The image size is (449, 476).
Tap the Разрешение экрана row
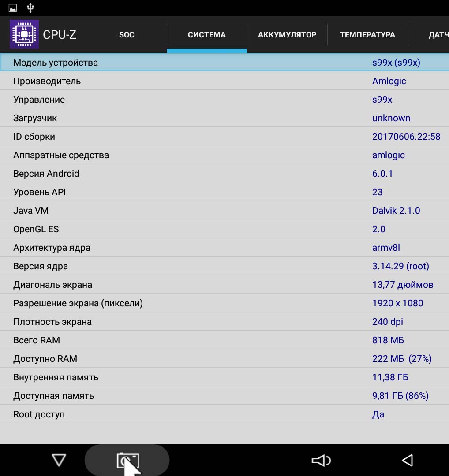coord(224,303)
